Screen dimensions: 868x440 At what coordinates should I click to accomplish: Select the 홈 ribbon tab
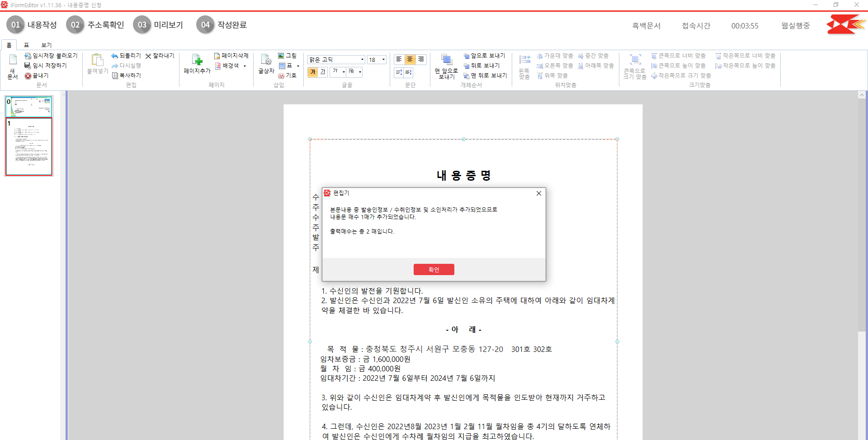coord(9,45)
